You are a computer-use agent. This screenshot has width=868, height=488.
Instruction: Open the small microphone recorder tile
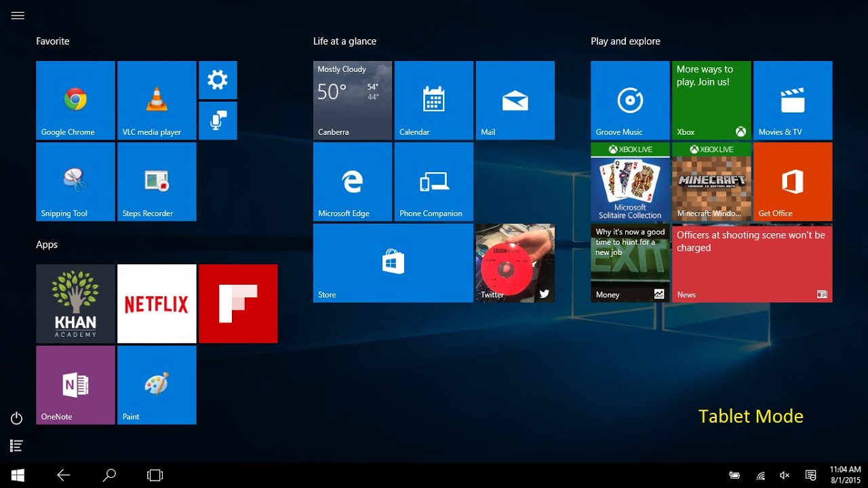(218, 121)
